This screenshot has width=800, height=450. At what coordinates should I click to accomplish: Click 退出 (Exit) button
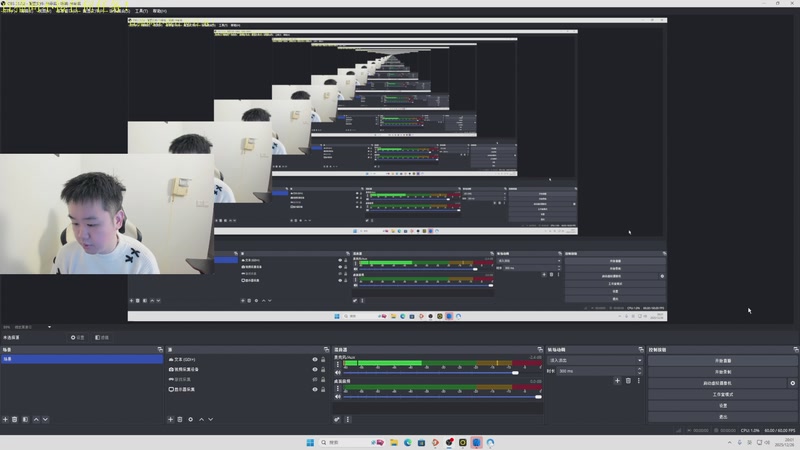pyautogui.click(x=722, y=417)
